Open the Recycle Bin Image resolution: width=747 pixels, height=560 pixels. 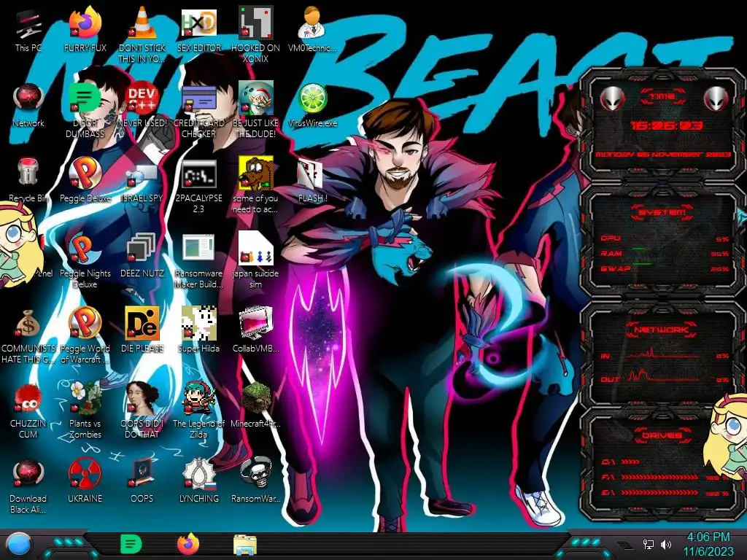pos(28,181)
